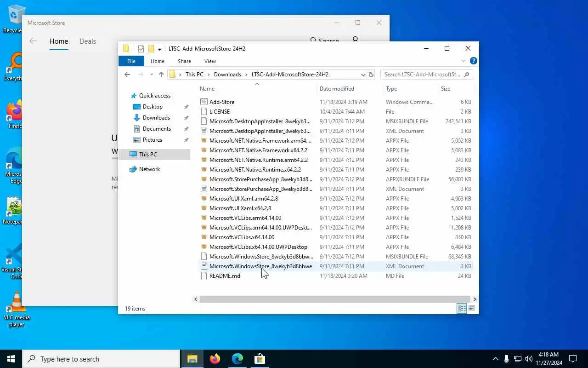The width and height of the screenshot is (588, 368).
Task: Switch to large icons view
Action: tap(471, 309)
